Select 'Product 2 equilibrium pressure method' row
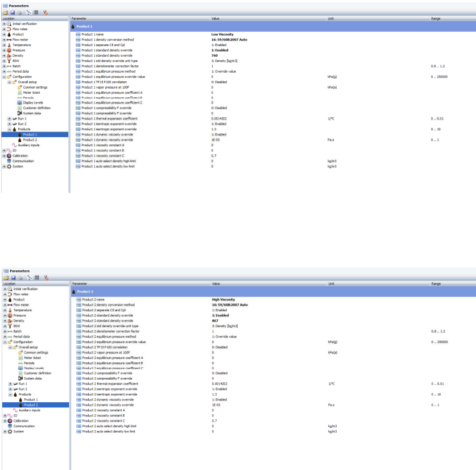476x470 pixels. coord(274,337)
